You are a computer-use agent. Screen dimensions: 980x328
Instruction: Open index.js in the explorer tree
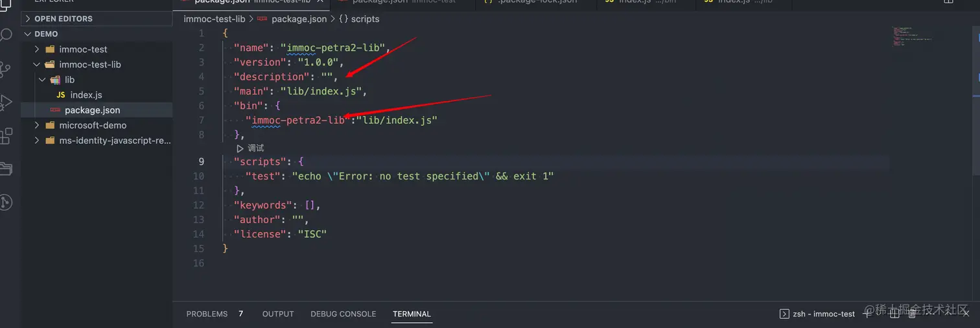[97, 95]
